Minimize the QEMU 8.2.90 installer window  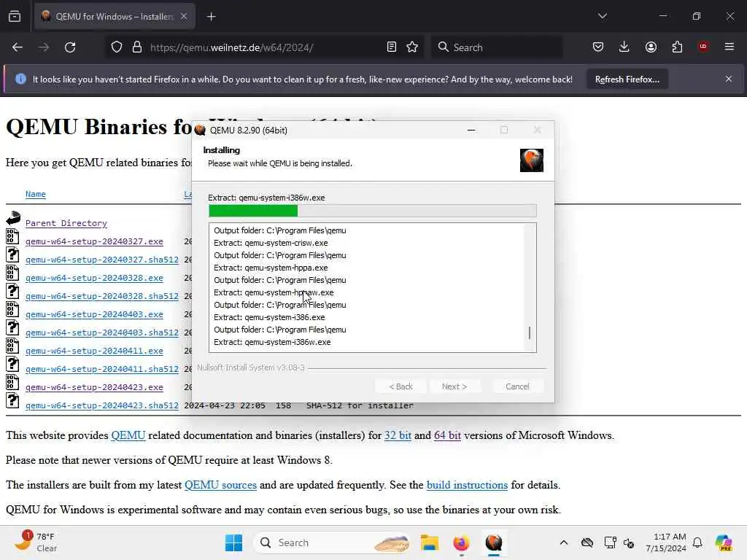[471, 130]
